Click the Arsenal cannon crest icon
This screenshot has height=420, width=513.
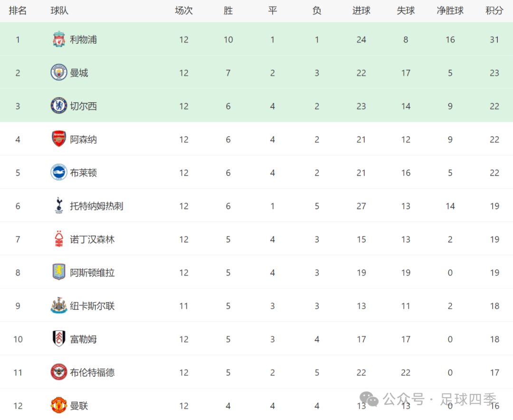pyautogui.click(x=58, y=139)
